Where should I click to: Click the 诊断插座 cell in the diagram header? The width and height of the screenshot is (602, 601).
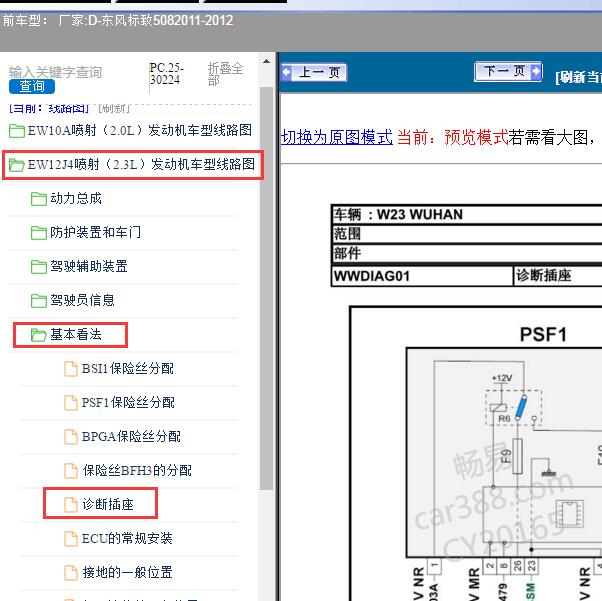[x=558, y=275]
